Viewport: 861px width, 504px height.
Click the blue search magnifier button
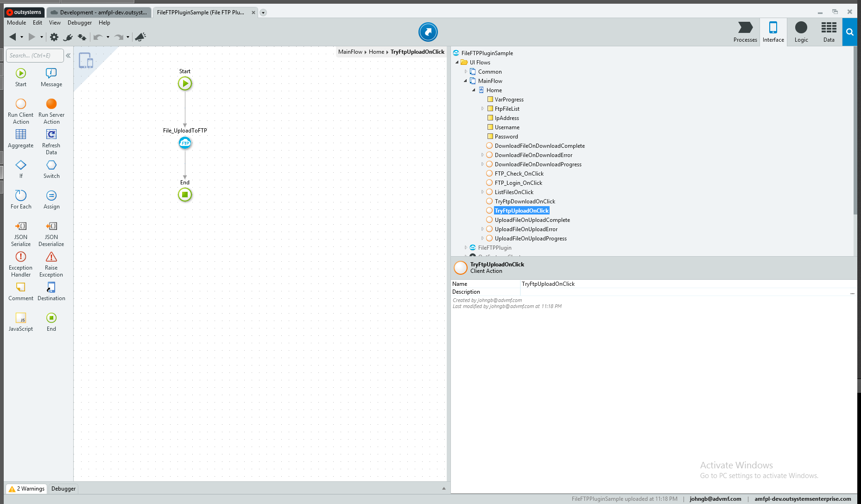pos(849,32)
